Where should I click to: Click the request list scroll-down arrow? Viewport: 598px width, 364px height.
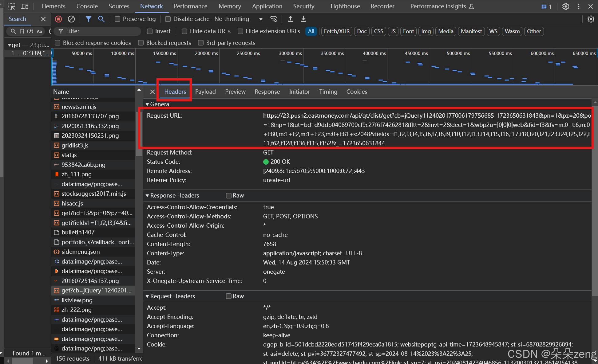[x=139, y=349]
